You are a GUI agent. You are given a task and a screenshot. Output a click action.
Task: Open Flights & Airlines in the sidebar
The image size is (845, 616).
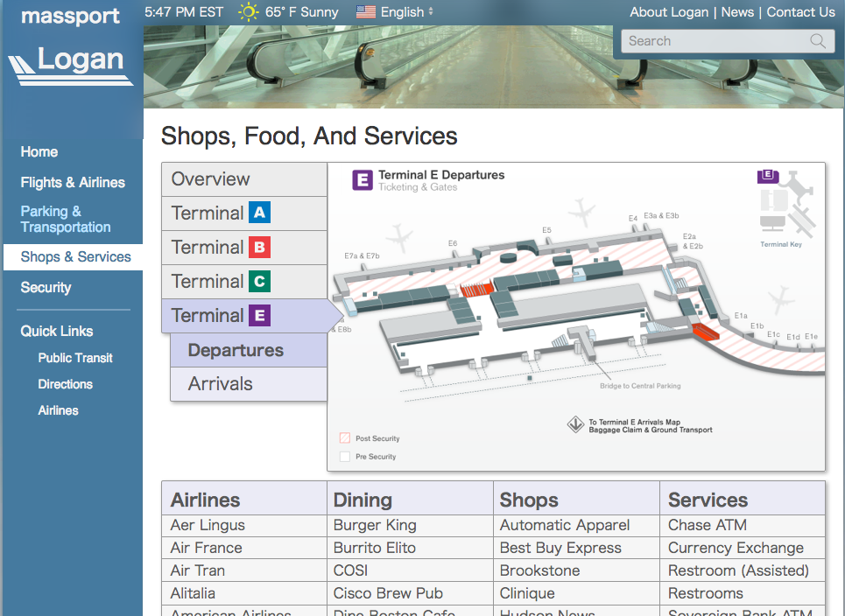coord(73,182)
